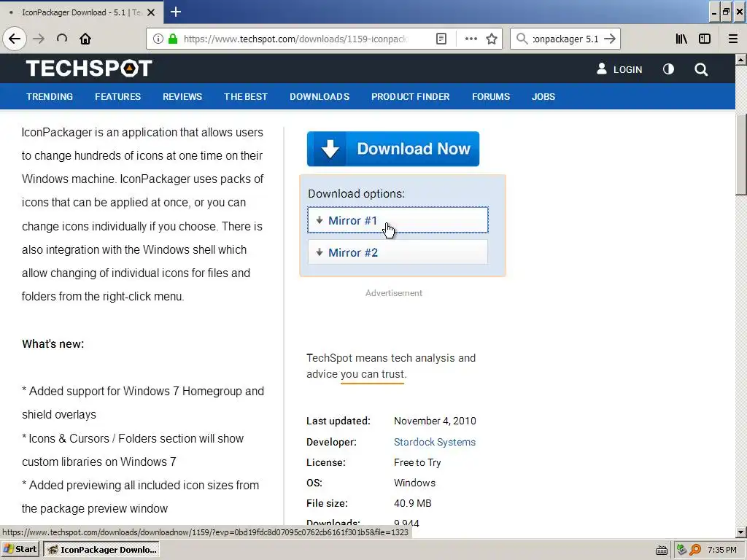Click the 'Free to Try' license value

tap(417, 462)
